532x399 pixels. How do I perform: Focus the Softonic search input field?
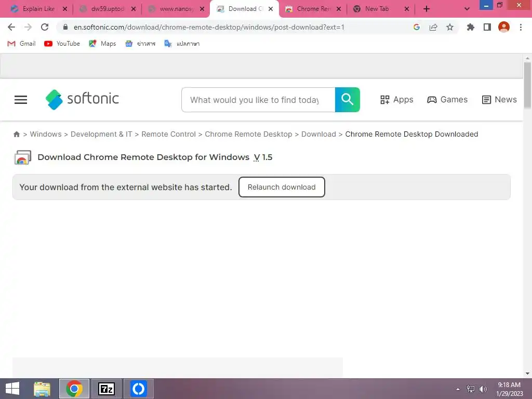tap(258, 100)
